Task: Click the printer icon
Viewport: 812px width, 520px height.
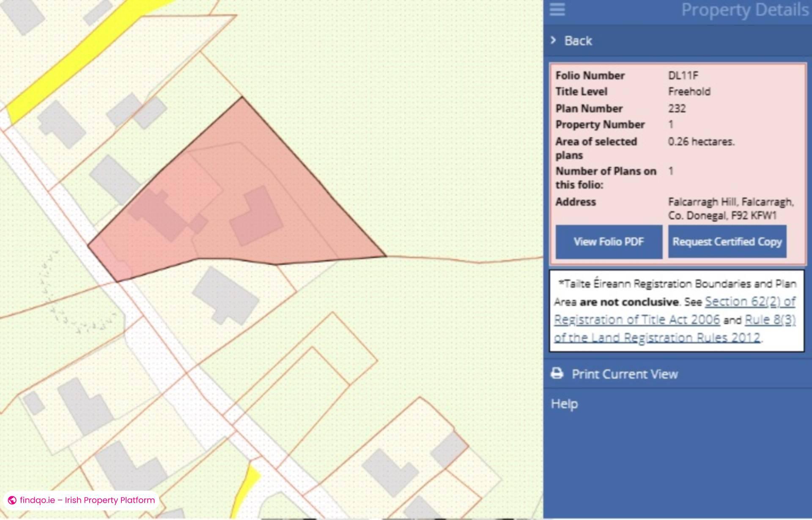Action: pyautogui.click(x=557, y=374)
